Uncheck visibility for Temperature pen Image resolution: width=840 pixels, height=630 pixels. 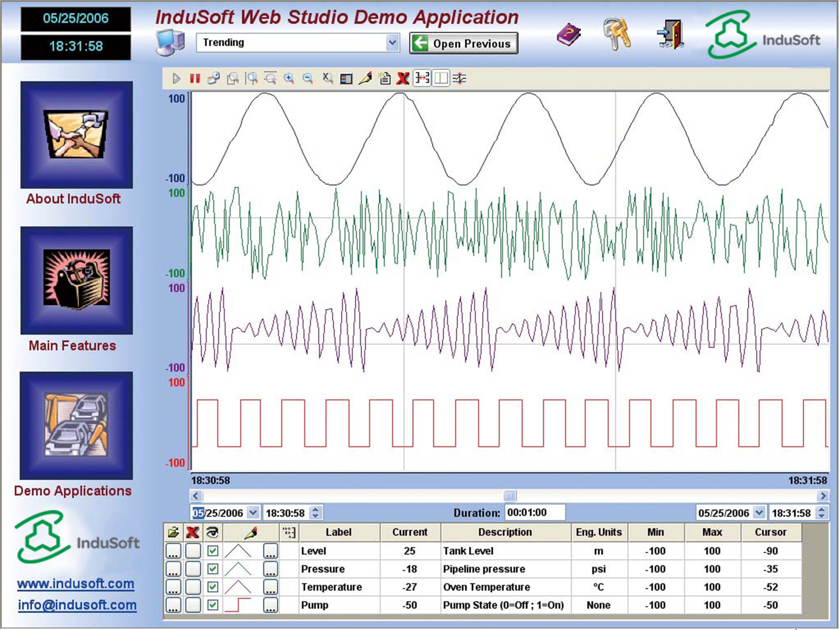213,587
